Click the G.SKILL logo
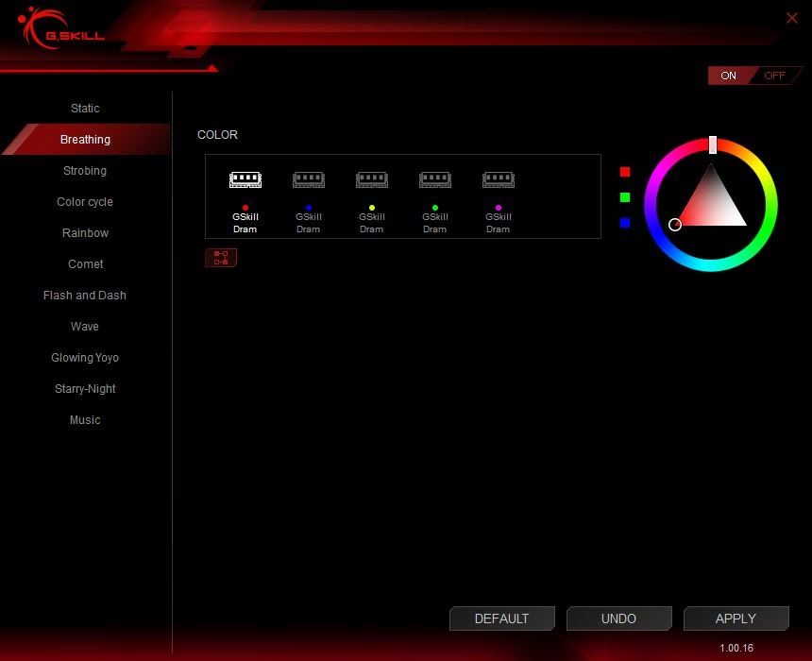 point(61,29)
